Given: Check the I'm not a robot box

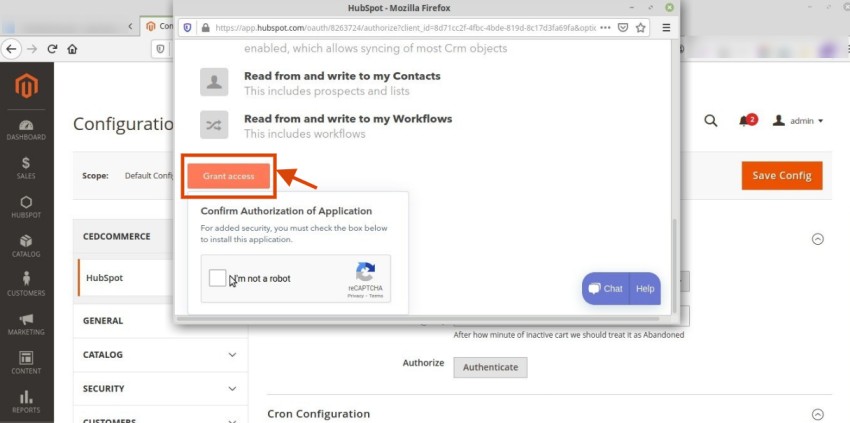Looking at the screenshot, I should [x=217, y=278].
